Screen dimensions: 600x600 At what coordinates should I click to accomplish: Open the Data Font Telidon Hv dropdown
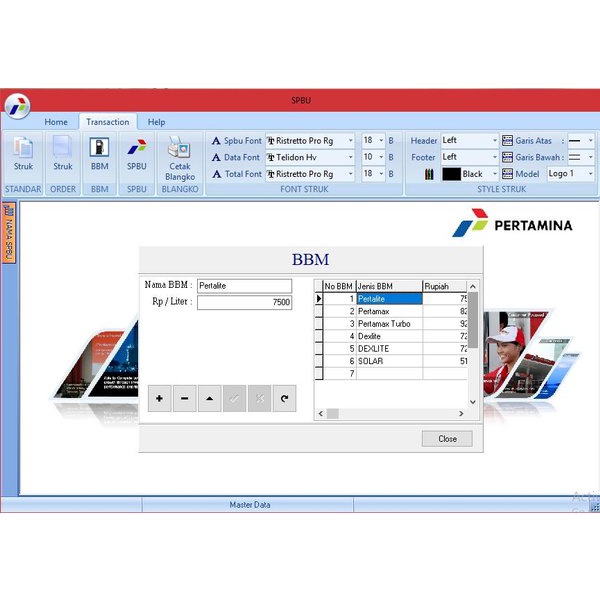(350, 157)
